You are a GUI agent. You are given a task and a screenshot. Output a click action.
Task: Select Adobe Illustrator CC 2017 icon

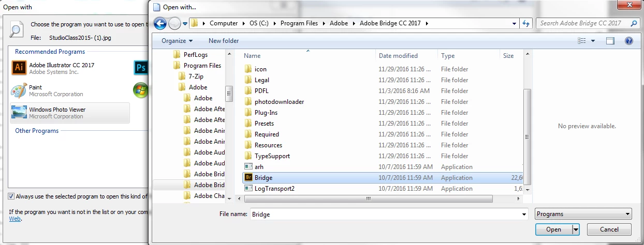(x=19, y=68)
